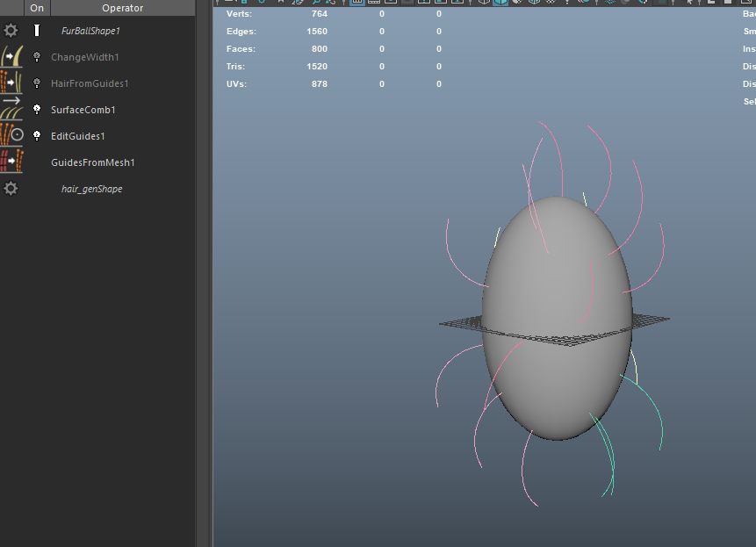Turn on the HairFromGuides1 operator bulb
Viewport: 756px width, 547px height.
pyautogui.click(x=37, y=83)
